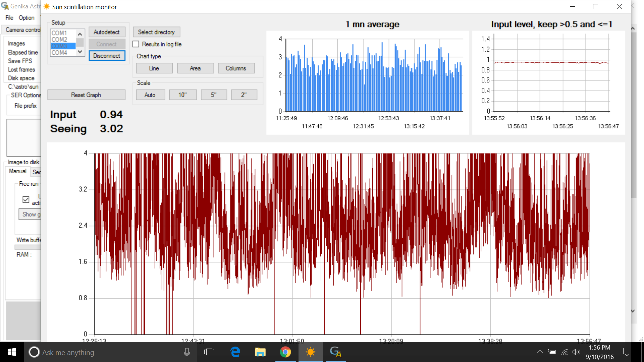The image size is (644, 362).
Task: Select COM4 in the port list
Action: point(63,53)
